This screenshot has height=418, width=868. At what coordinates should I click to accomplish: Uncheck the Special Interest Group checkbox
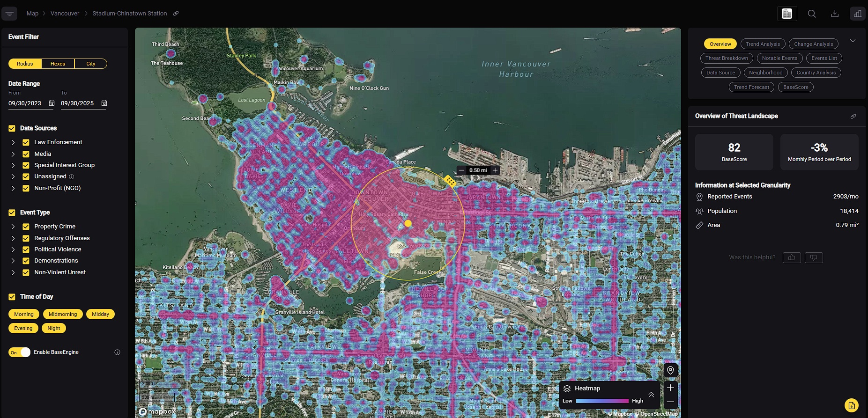(26, 165)
